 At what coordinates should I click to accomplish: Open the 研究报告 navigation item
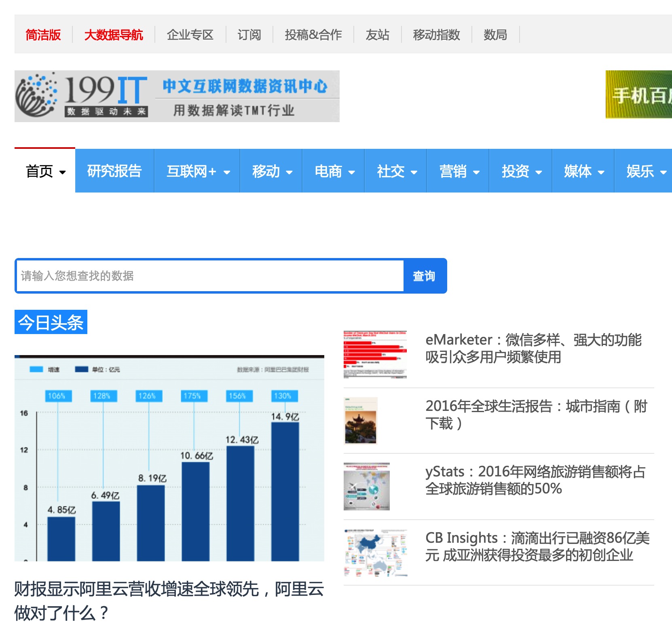pyautogui.click(x=114, y=171)
